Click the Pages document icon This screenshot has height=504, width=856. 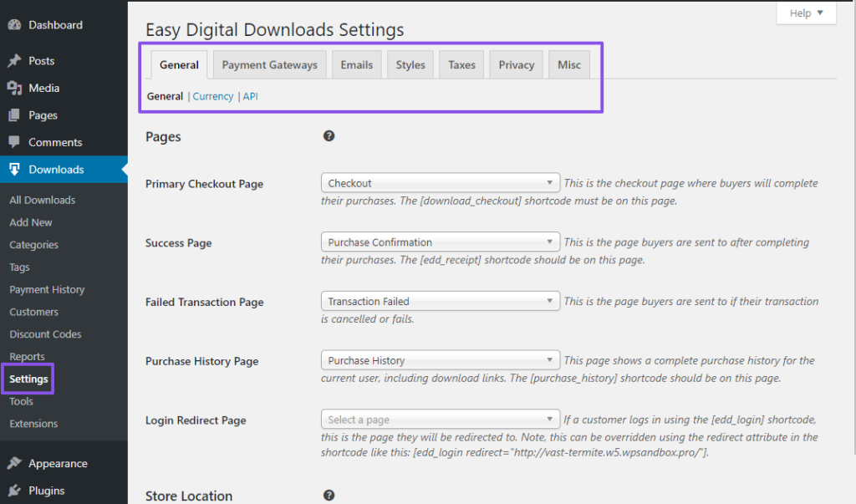pos(14,115)
